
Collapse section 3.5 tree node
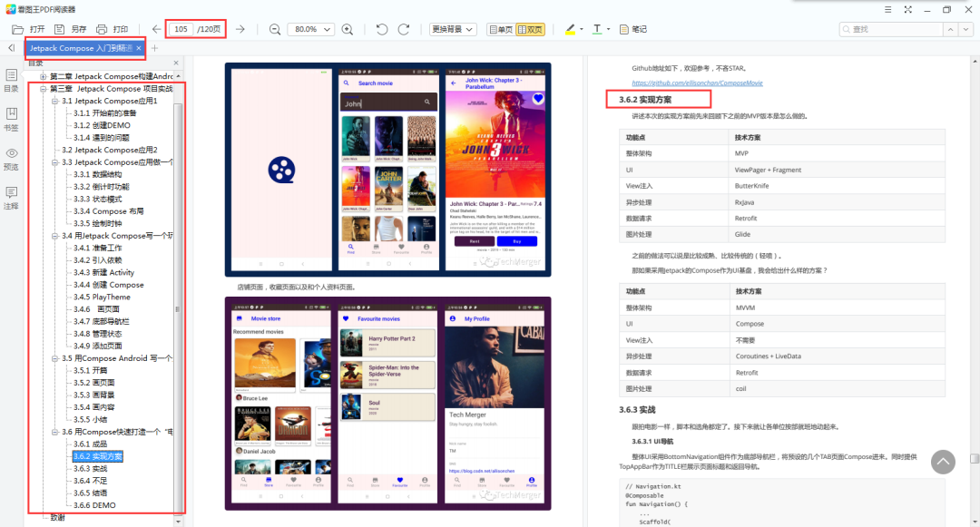coord(55,358)
